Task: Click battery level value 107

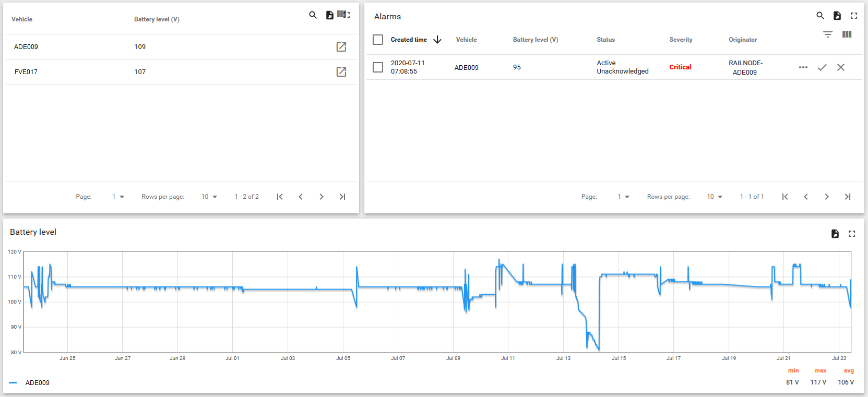Action: pos(140,72)
